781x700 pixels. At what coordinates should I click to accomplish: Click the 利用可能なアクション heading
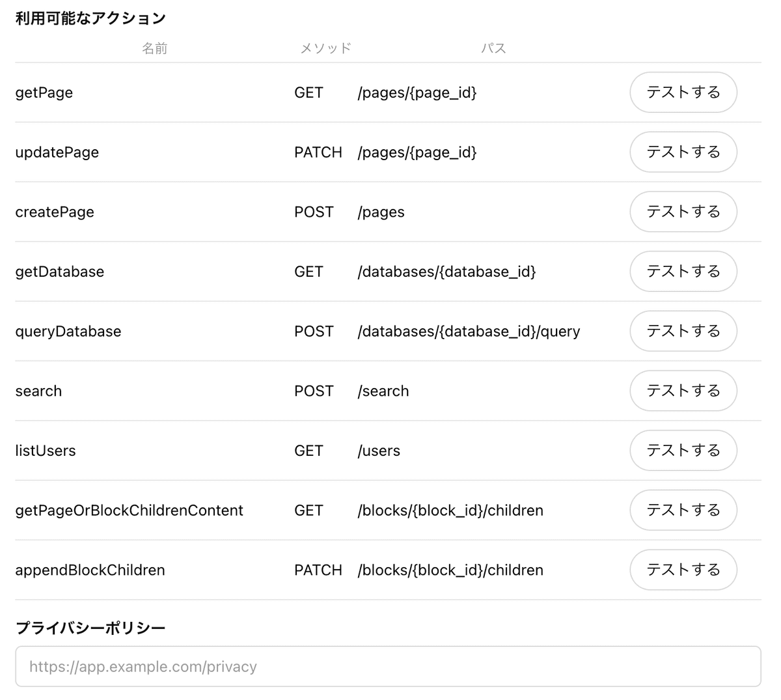click(x=90, y=18)
